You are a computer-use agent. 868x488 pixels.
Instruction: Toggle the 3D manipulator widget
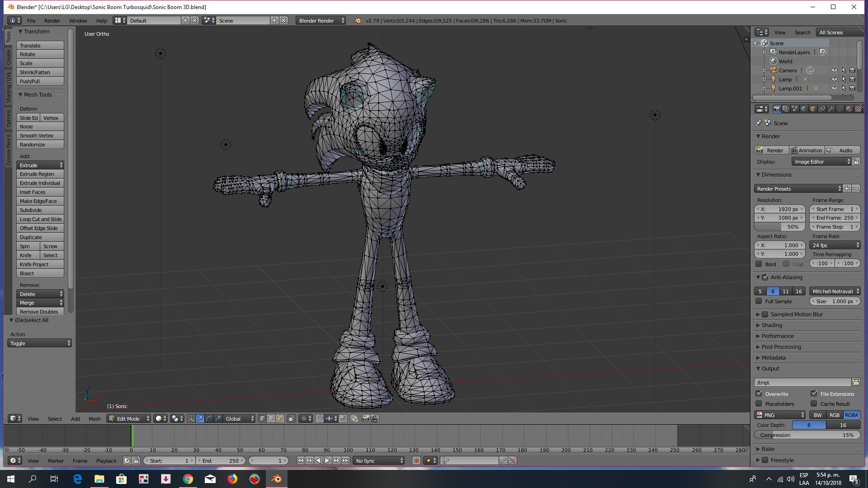point(191,418)
